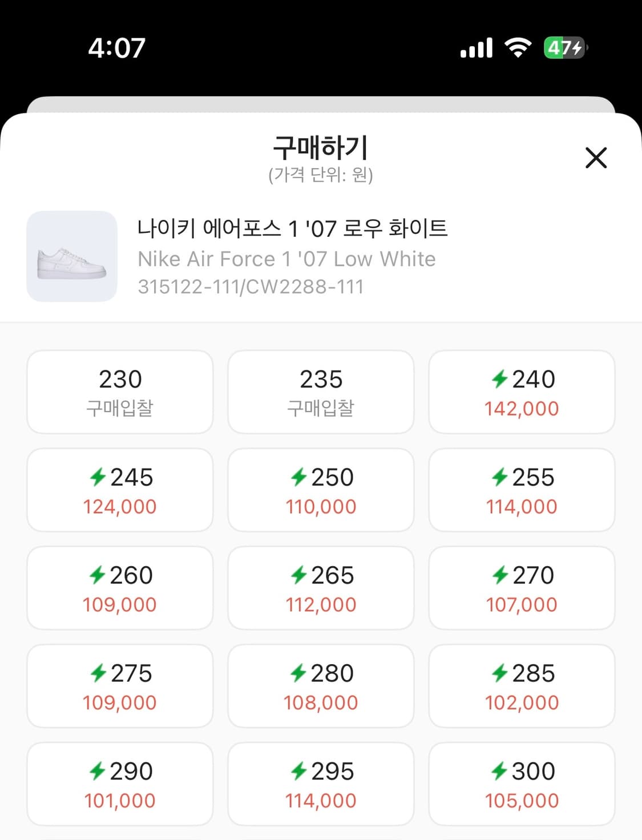Tap size 275 priced 109,000
Image resolution: width=642 pixels, height=840 pixels.
(x=120, y=686)
